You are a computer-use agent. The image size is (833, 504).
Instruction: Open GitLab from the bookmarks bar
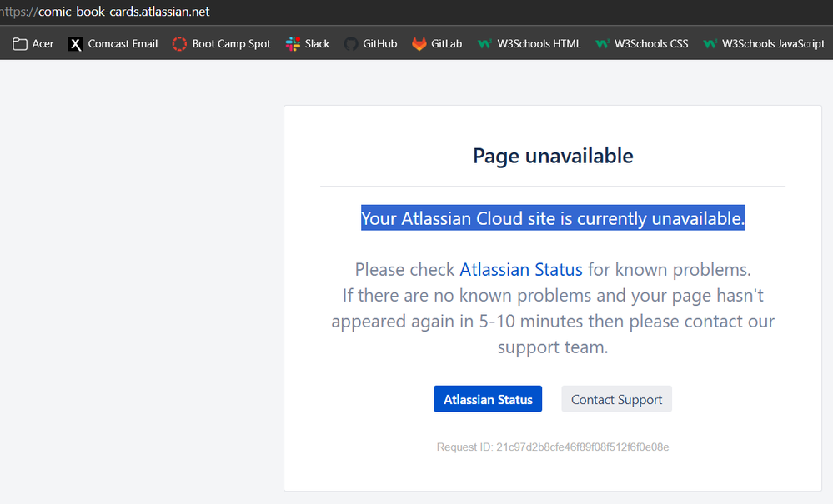(417, 43)
